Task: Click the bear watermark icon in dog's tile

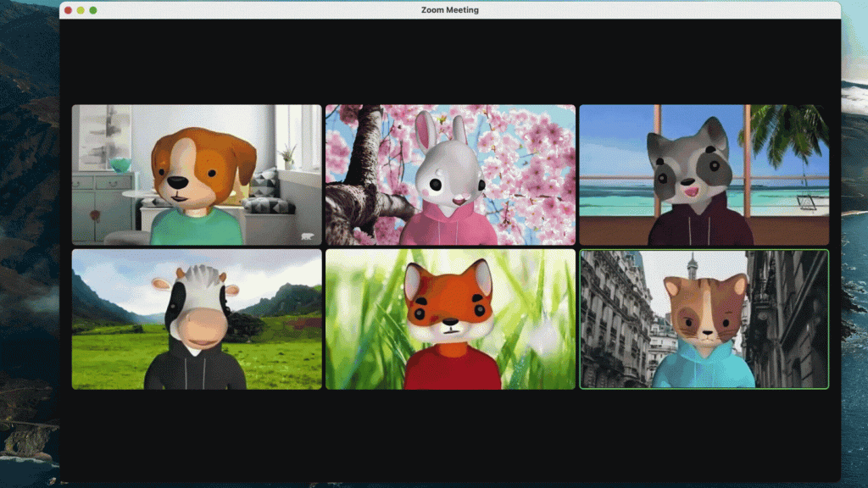Action: tap(307, 235)
